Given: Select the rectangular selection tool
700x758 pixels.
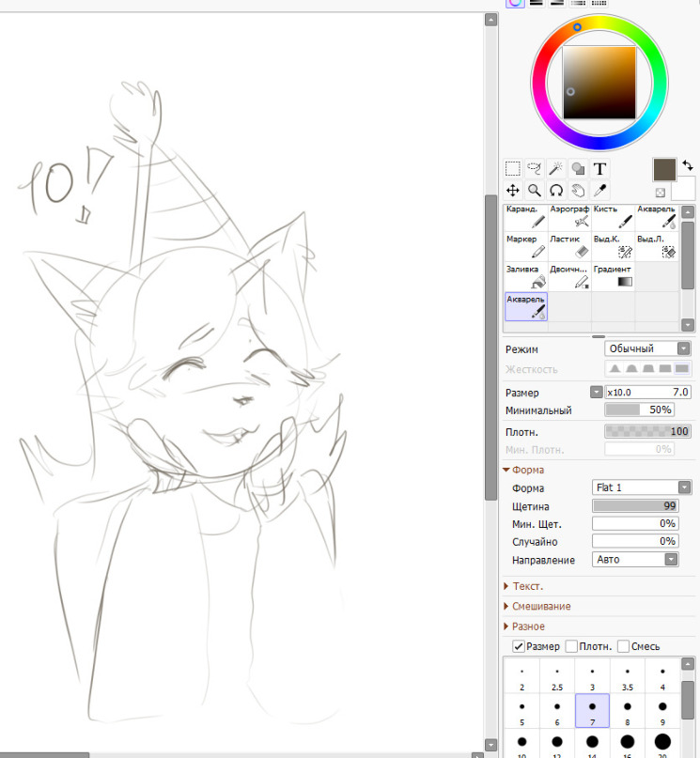Looking at the screenshot, I should (x=513, y=169).
